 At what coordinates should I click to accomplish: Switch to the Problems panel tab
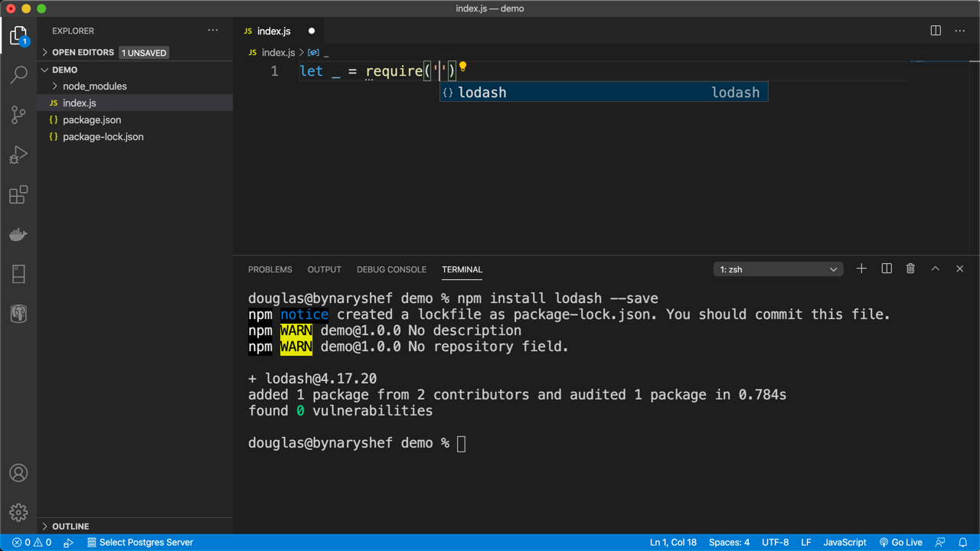click(x=269, y=269)
